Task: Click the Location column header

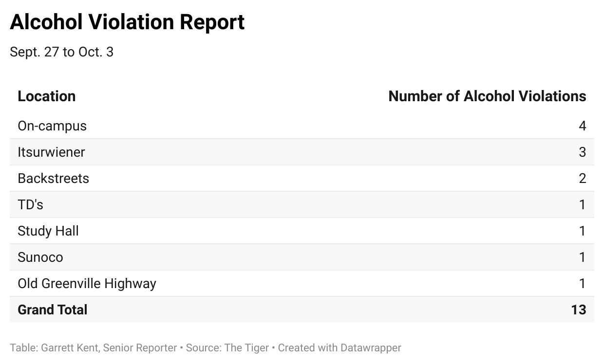Action: point(47,96)
